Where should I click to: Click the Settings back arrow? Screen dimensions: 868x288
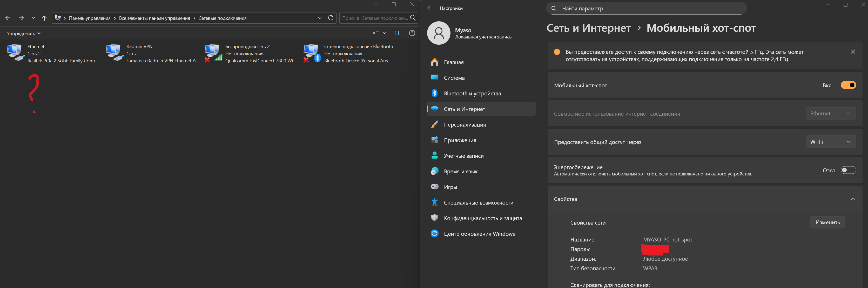pyautogui.click(x=430, y=8)
